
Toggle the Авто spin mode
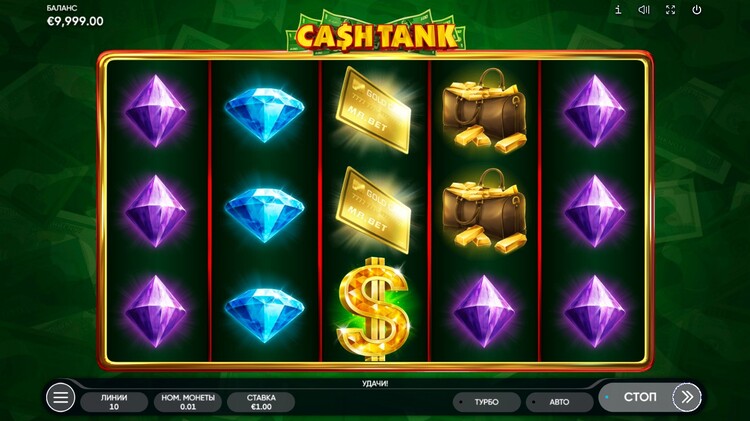pyautogui.click(x=559, y=402)
